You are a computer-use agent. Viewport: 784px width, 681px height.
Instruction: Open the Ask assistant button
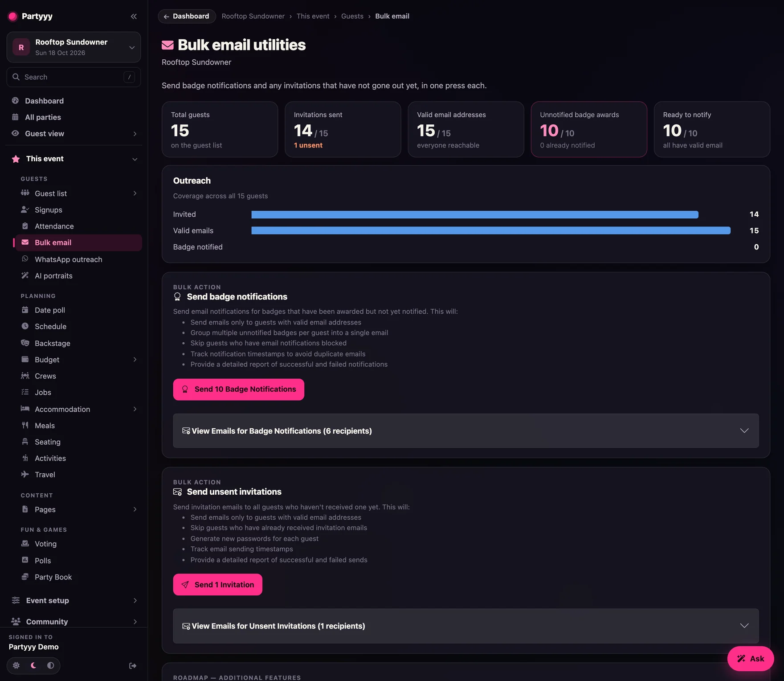click(x=751, y=658)
